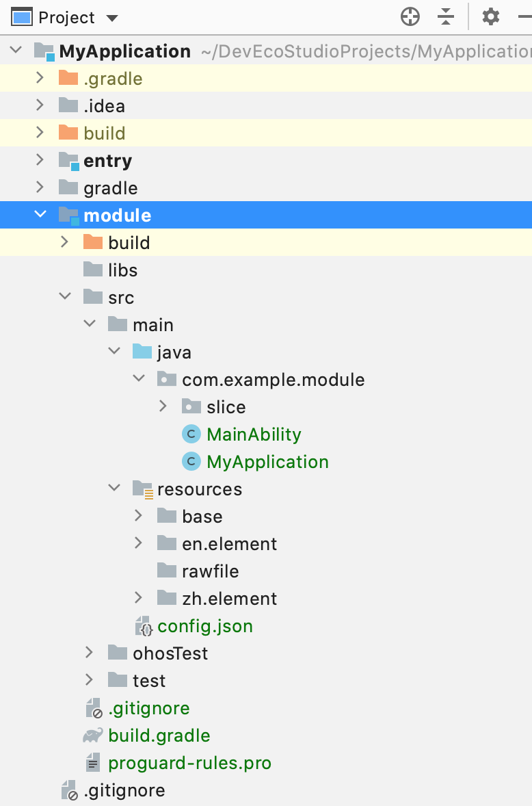Collapse the resources folder

pos(114,489)
